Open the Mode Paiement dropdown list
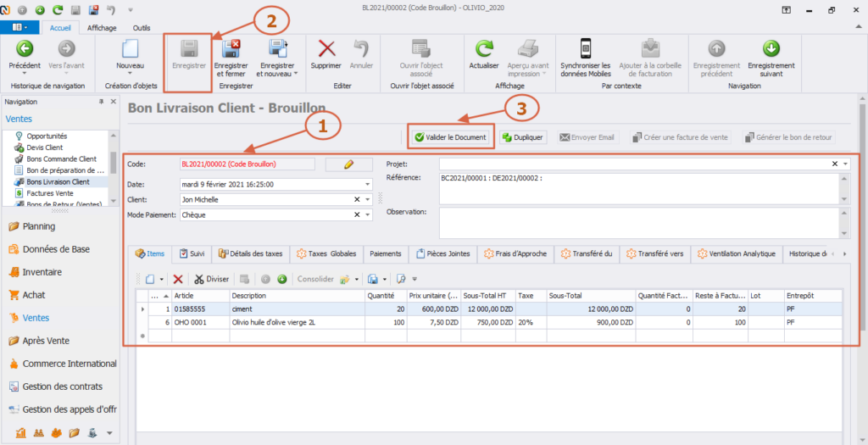 pyautogui.click(x=368, y=214)
